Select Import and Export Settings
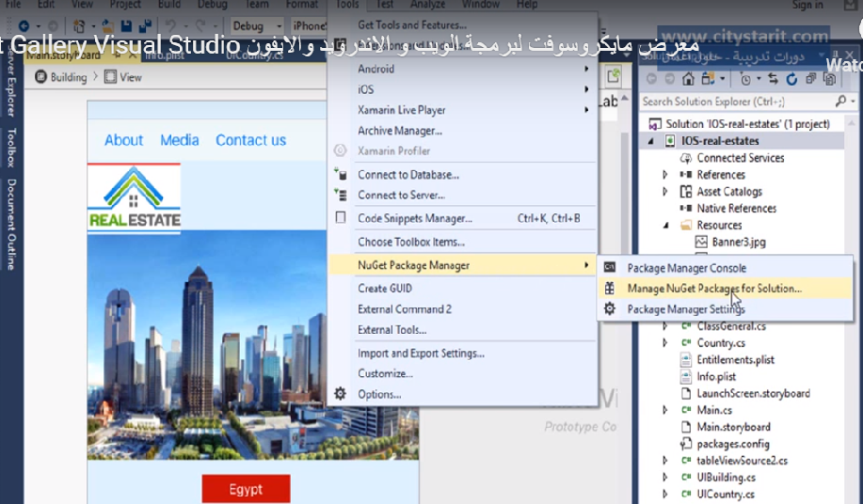Viewport: 863px width, 504px height. click(x=461, y=354)
